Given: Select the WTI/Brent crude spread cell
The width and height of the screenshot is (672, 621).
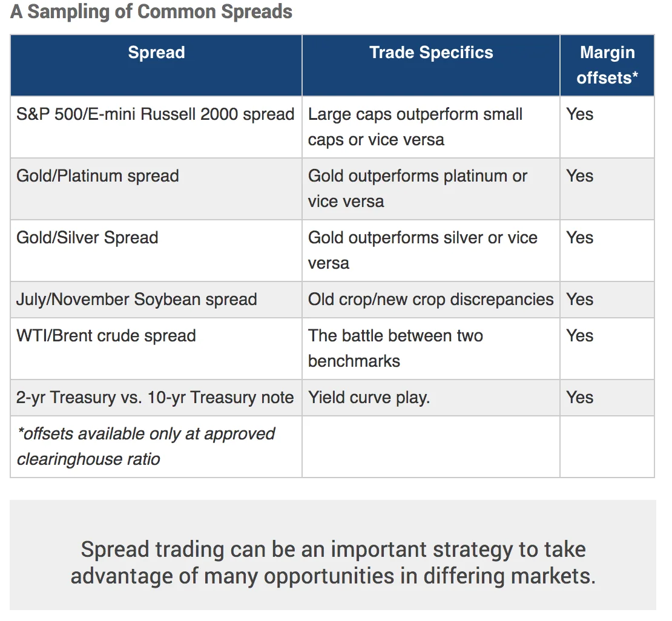Looking at the screenshot, I should [107, 336].
